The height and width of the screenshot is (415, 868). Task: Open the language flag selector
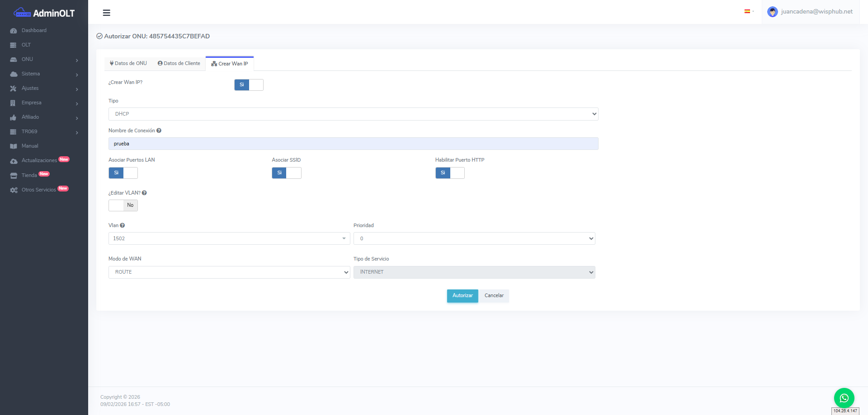pyautogui.click(x=748, y=12)
